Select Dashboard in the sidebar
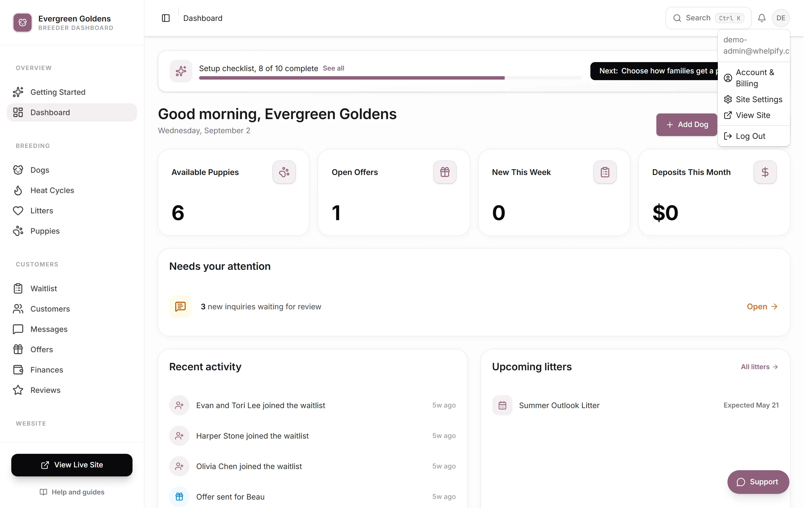 point(72,112)
